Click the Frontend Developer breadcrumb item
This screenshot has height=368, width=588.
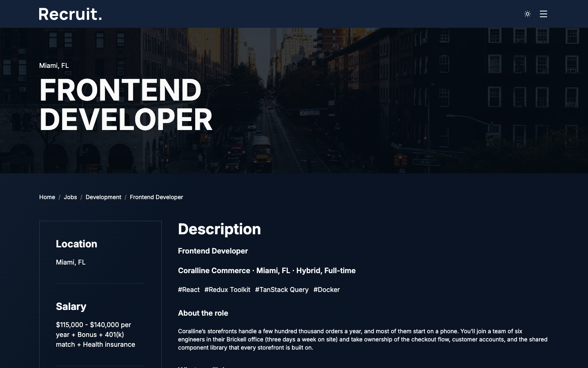point(156,197)
